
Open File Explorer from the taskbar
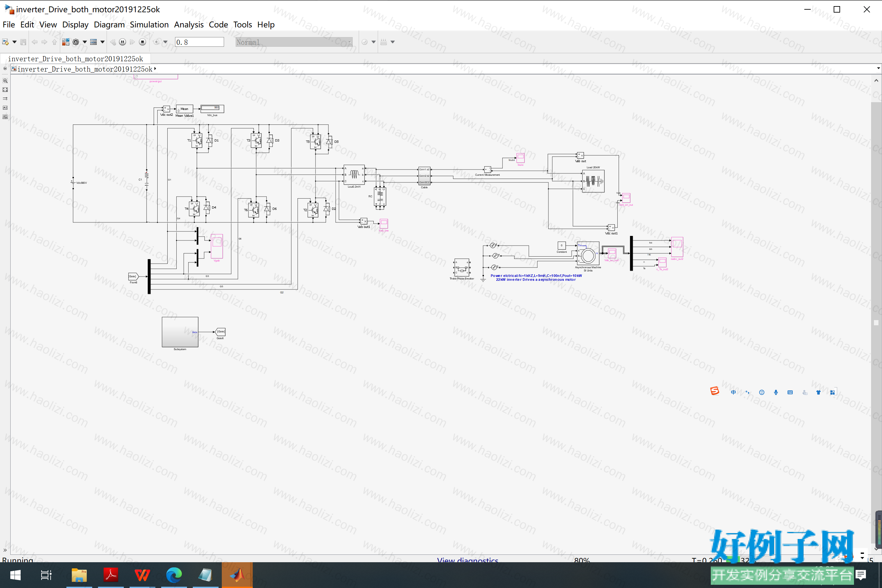[79, 575]
